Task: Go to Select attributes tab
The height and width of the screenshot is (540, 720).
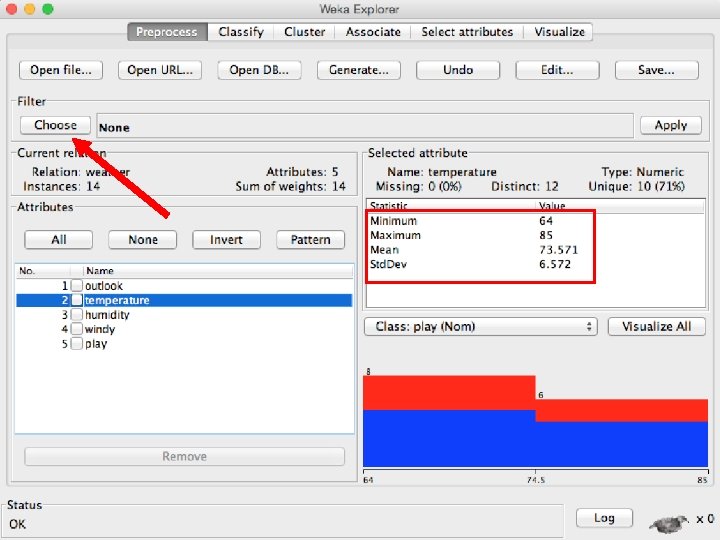Action: pos(467,32)
